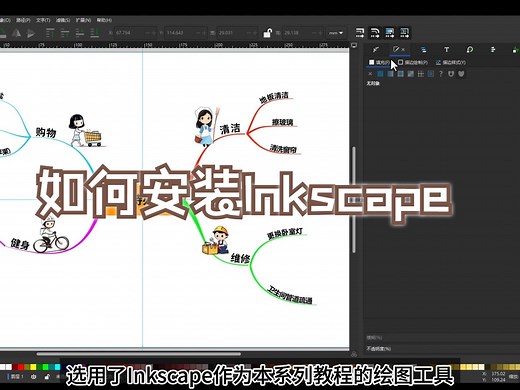Screen dimensions: 520x390
Task: Increase the Y coordinate with plus button
Action: [x=204, y=33]
